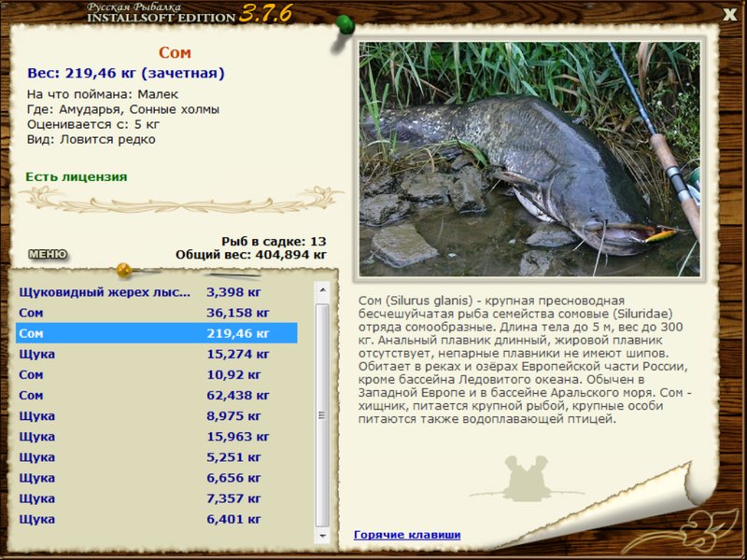
Task: Select the Сом 36,158 кг entry
Action: pos(156,313)
